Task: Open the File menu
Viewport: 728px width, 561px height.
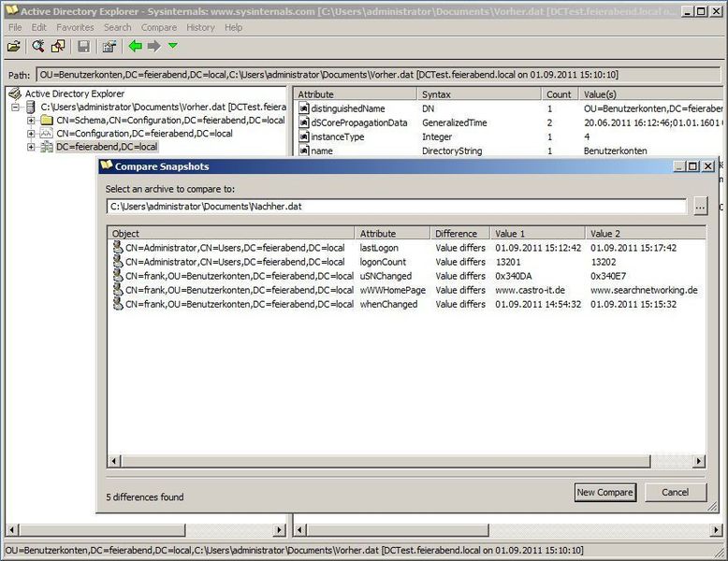Action: pos(15,27)
